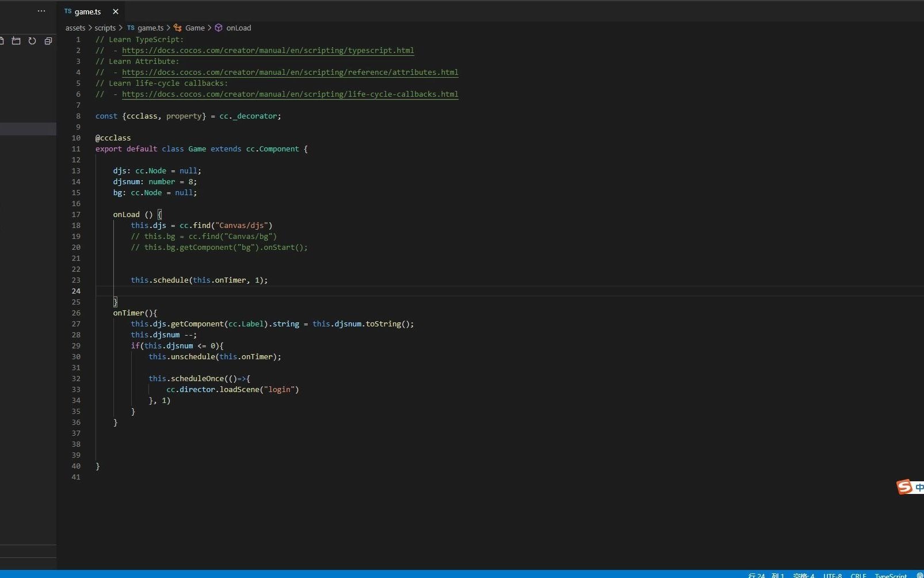The height and width of the screenshot is (578, 924).
Task: Click 'this.djsnum --;' statement
Action: 163,334
